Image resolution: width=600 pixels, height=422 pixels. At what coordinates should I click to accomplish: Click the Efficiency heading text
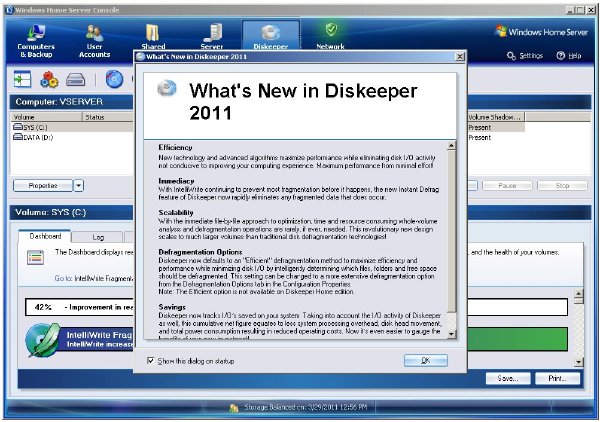(x=175, y=147)
